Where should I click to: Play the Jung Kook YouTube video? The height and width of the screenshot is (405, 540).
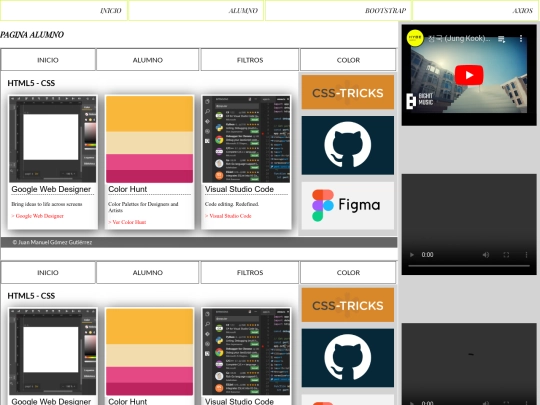pyautogui.click(x=469, y=75)
